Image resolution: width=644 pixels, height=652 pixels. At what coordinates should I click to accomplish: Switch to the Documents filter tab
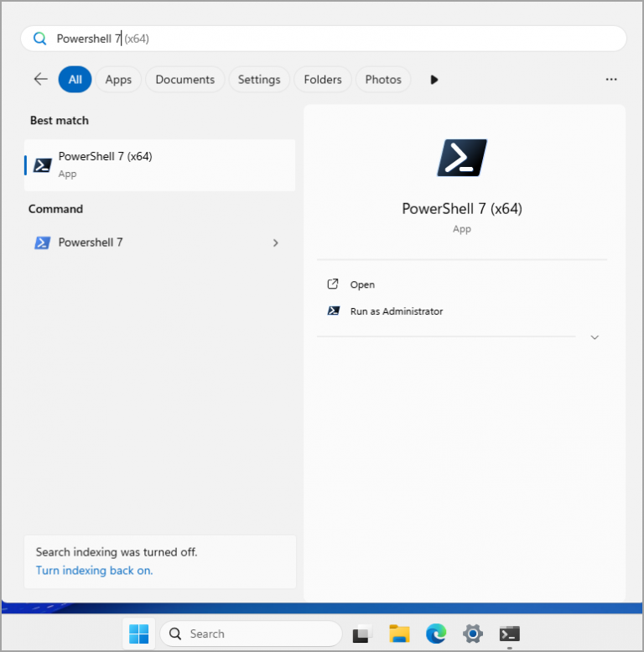[x=184, y=80]
